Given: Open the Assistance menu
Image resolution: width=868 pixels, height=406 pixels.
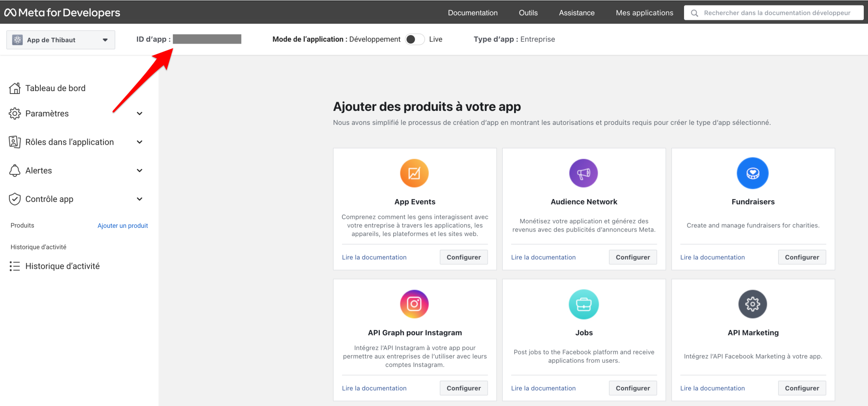Looking at the screenshot, I should tap(577, 13).
